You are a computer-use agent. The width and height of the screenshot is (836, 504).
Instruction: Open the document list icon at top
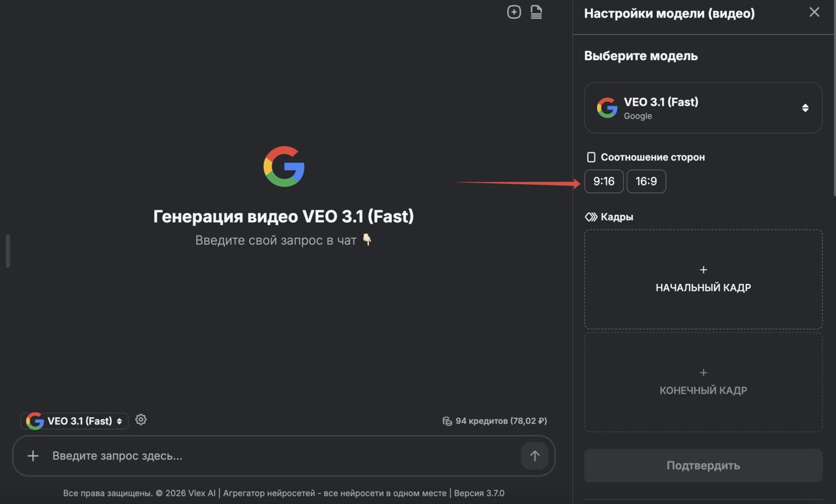(x=536, y=12)
